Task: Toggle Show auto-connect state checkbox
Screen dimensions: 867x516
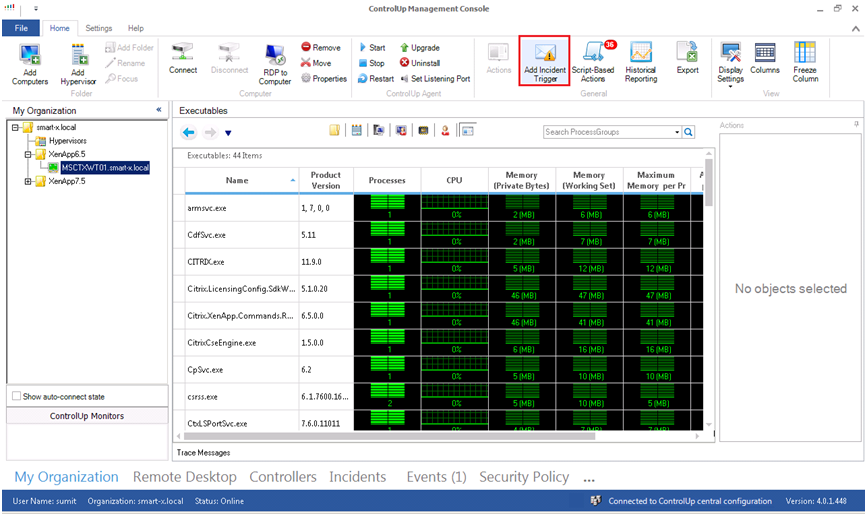Action: [x=17, y=396]
